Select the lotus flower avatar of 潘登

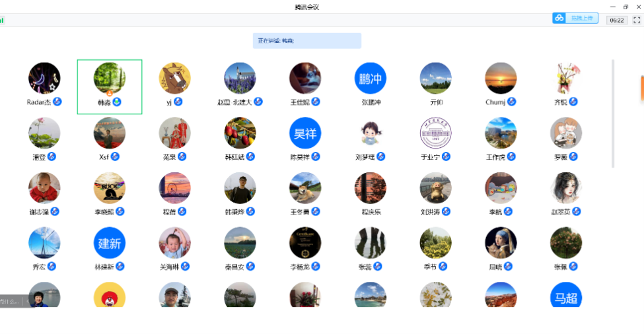[44, 133]
